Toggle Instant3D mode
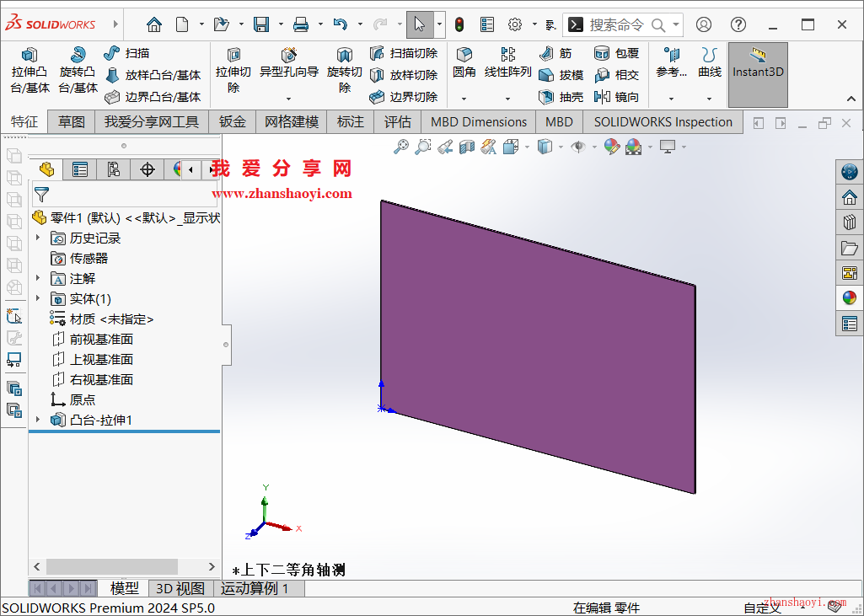 point(758,74)
